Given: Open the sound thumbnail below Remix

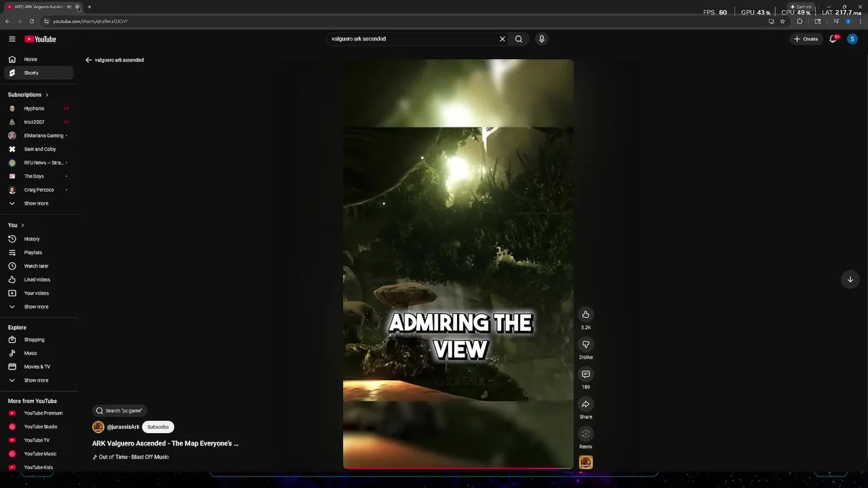Looking at the screenshot, I should pyautogui.click(x=586, y=462).
